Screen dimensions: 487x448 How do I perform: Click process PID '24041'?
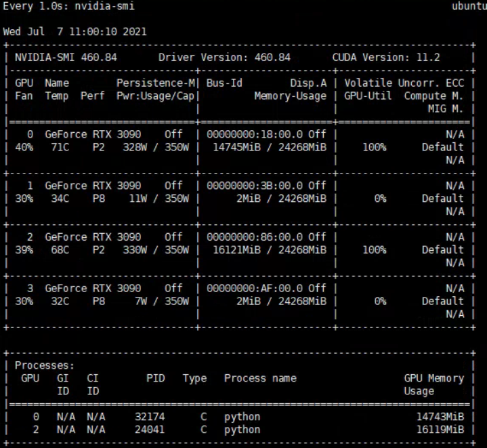tap(150, 429)
